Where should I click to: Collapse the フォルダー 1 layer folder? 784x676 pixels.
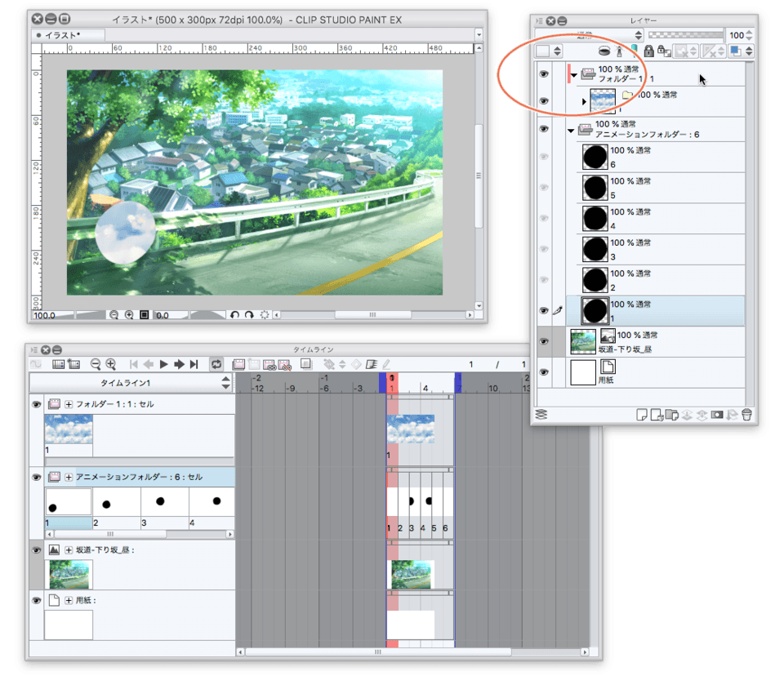point(574,75)
